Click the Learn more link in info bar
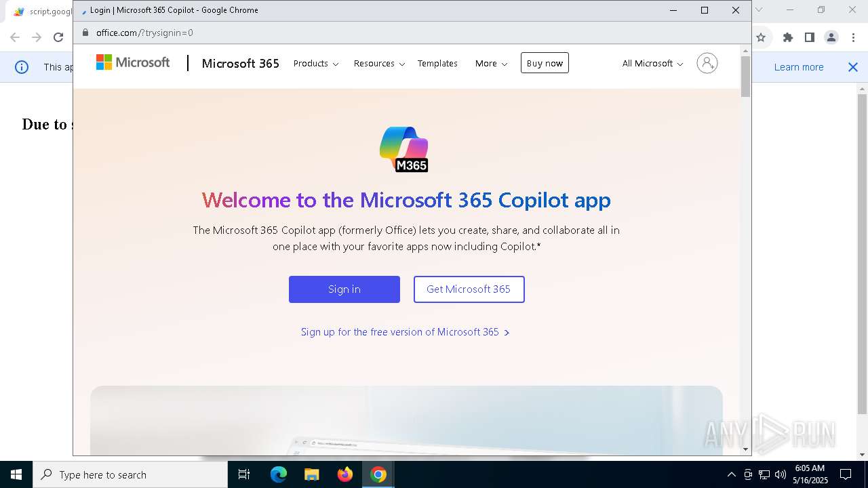Image resolution: width=868 pixels, height=488 pixels. tap(799, 67)
